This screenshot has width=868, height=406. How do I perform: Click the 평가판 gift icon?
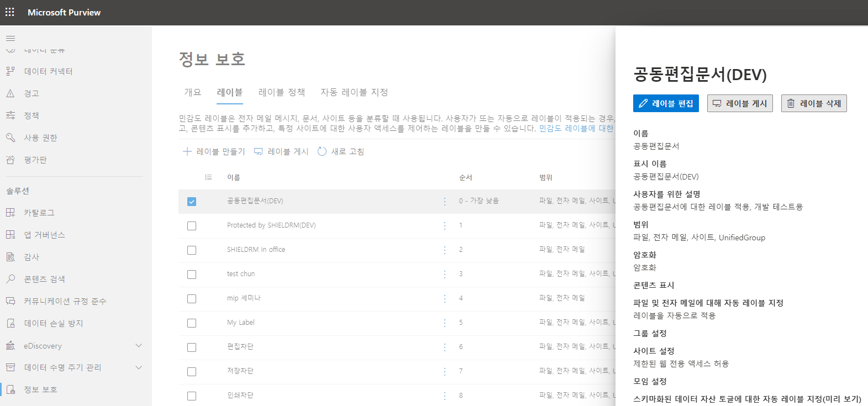[10, 160]
